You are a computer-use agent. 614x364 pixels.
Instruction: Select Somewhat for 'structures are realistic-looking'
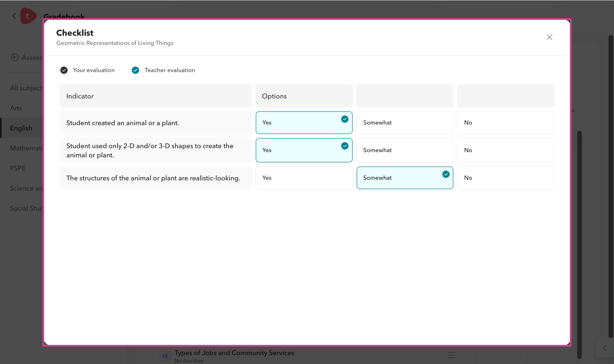[x=405, y=178]
